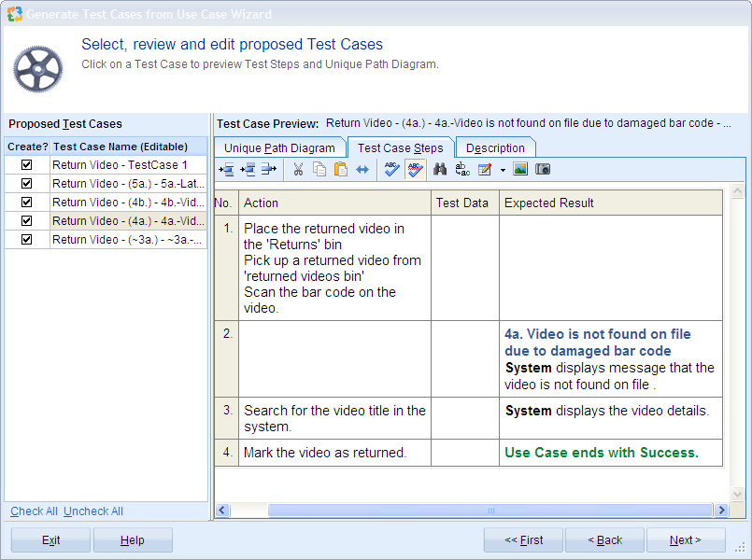This screenshot has width=752, height=560.
Task: Open Help button
Action: tap(133, 539)
